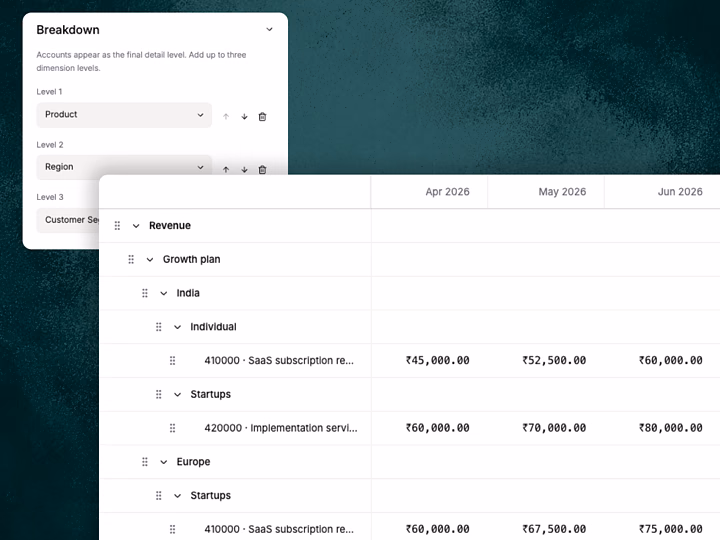This screenshot has height=540, width=720.
Task: Click the ₹75,000.00 cell
Action: click(670, 529)
